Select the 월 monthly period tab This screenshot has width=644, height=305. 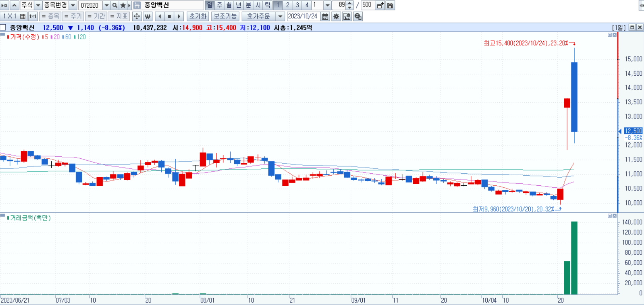pos(229,5)
